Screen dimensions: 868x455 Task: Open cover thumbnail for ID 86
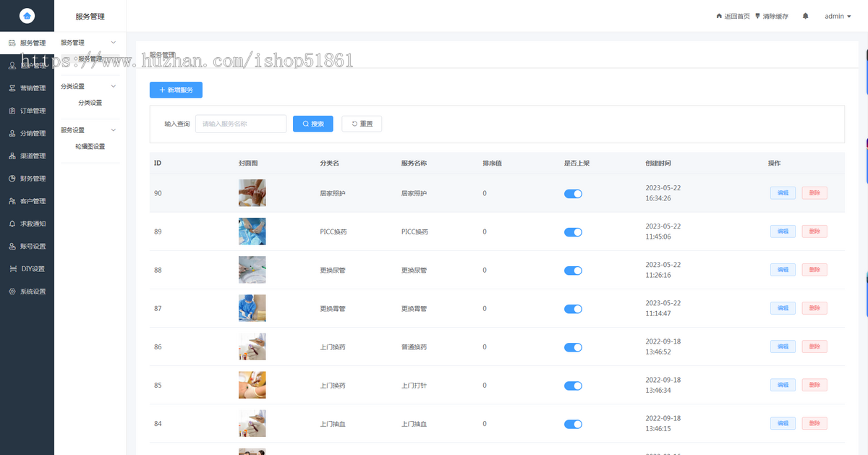[x=252, y=346]
